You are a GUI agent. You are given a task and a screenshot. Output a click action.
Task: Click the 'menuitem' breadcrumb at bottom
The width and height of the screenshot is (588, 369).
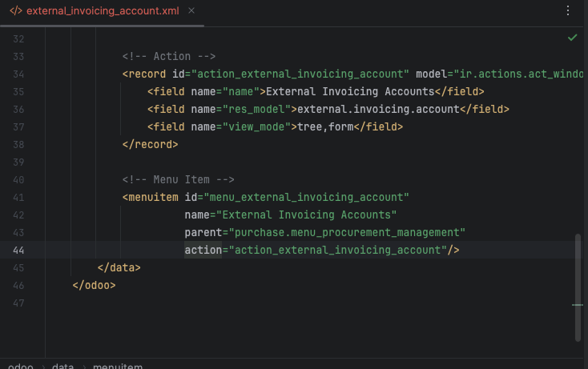point(118,366)
